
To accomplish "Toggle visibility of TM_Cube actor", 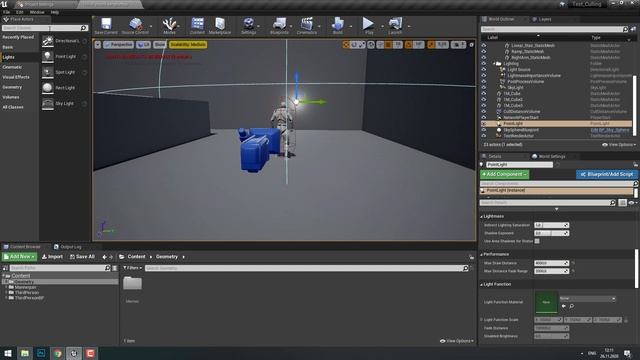I will 484,93.
